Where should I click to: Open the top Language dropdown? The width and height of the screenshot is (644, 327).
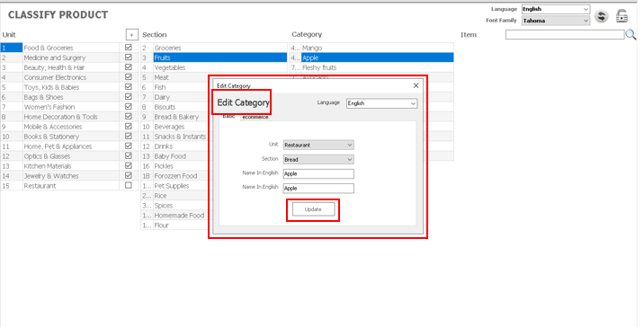click(x=556, y=9)
